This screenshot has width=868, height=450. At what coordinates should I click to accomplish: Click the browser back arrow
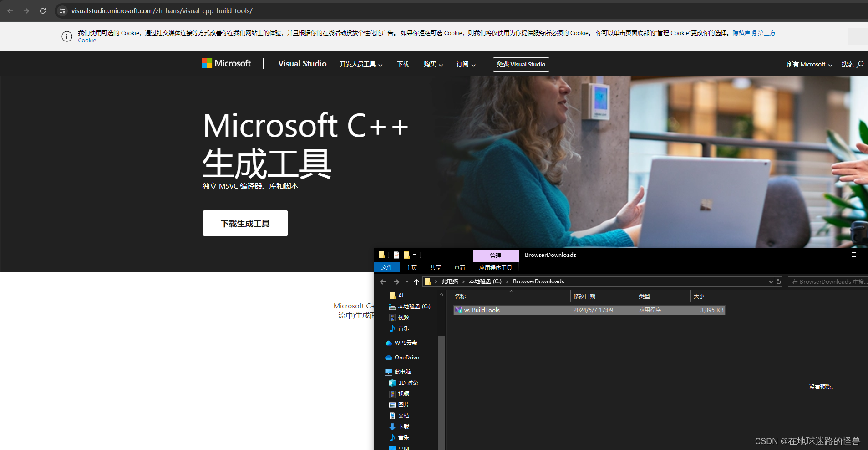click(x=10, y=11)
